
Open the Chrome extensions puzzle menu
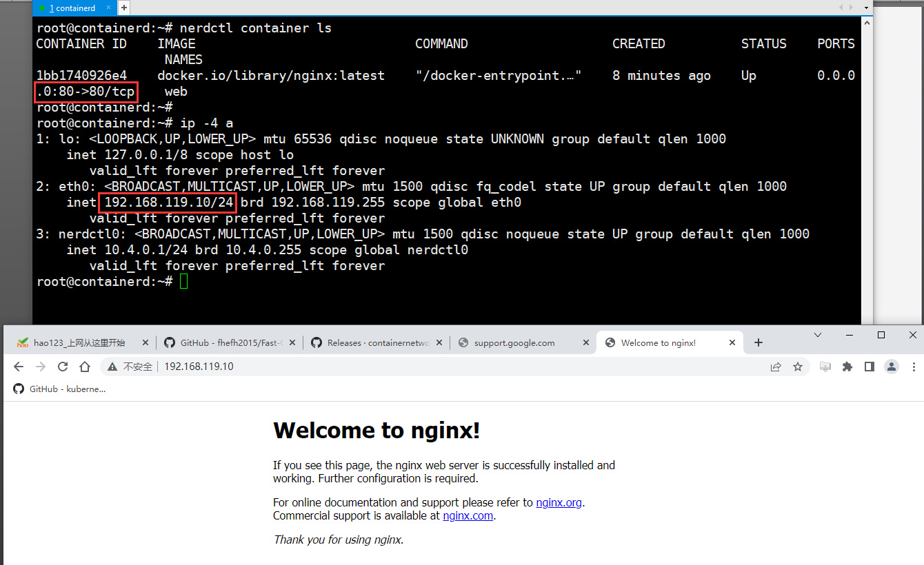pyautogui.click(x=847, y=367)
